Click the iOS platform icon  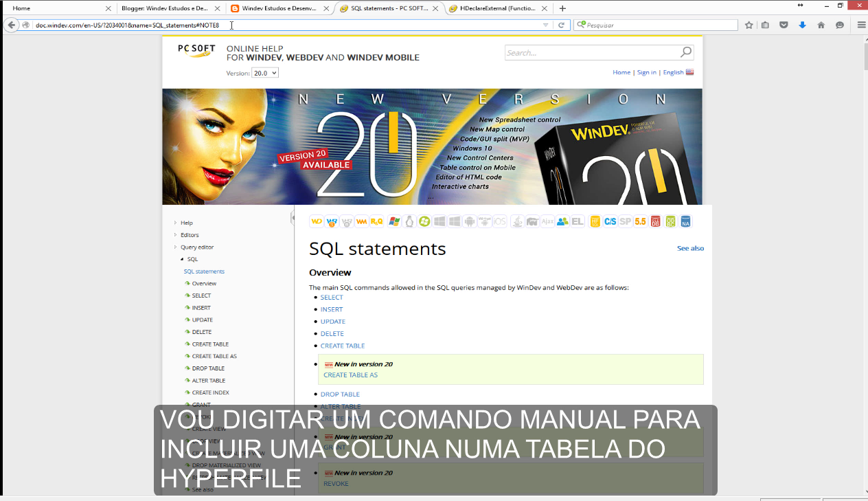499,221
